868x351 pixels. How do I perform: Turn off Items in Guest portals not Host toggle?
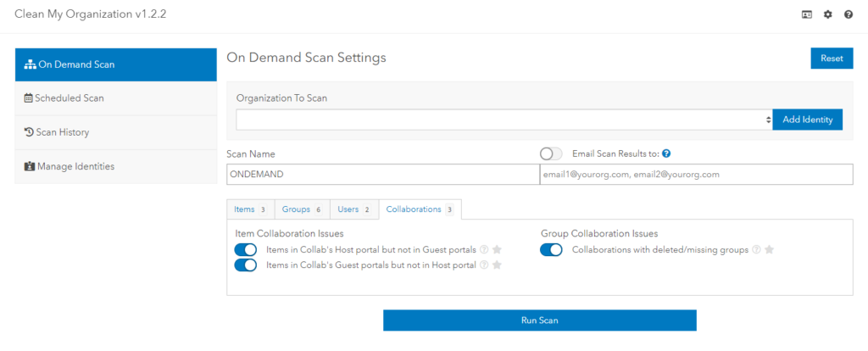click(246, 265)
